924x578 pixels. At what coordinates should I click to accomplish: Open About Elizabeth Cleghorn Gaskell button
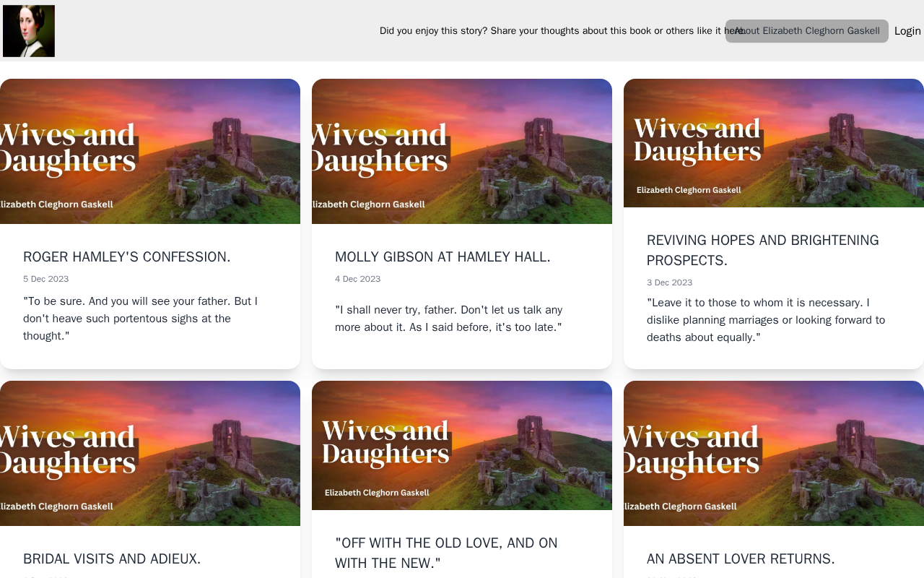pyautogui.click(x=807, y=31)
